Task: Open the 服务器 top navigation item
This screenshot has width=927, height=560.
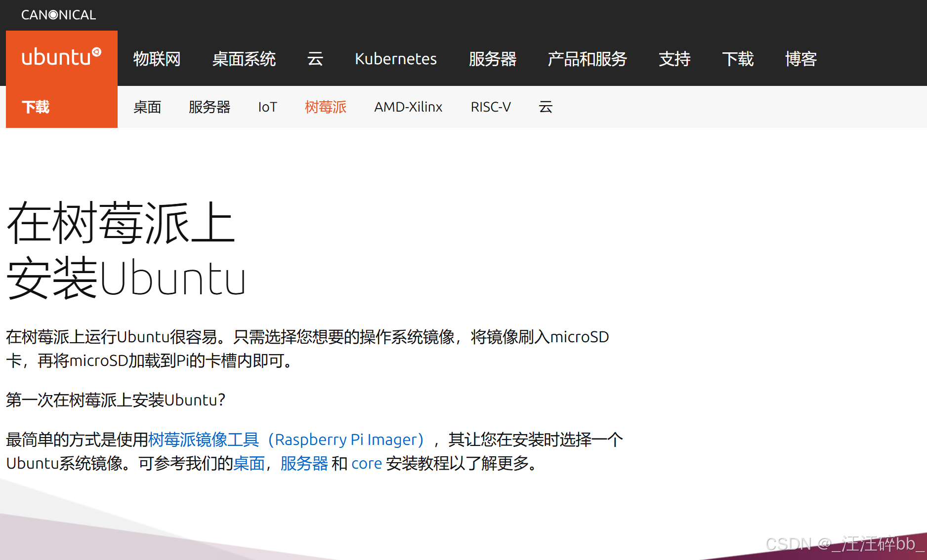Action: [492, 59]
